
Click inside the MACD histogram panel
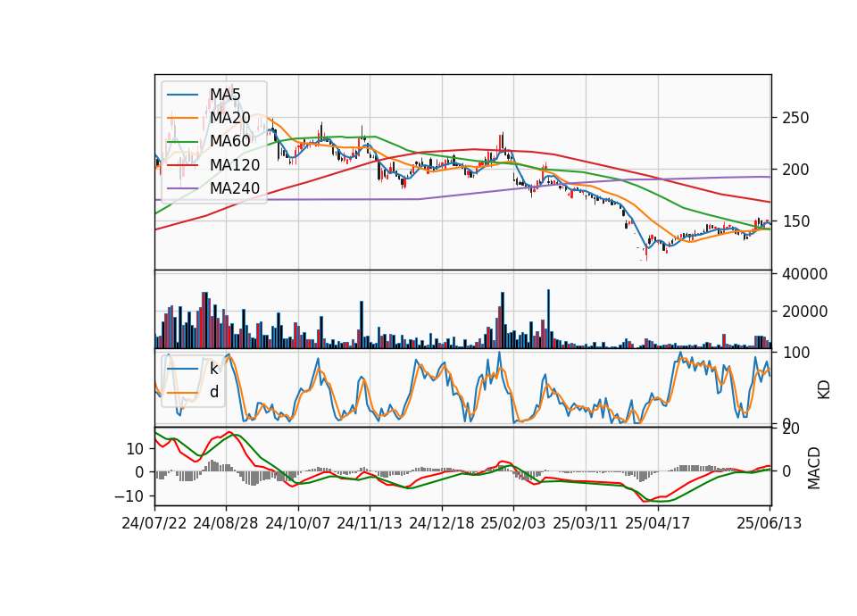point(463,466)
